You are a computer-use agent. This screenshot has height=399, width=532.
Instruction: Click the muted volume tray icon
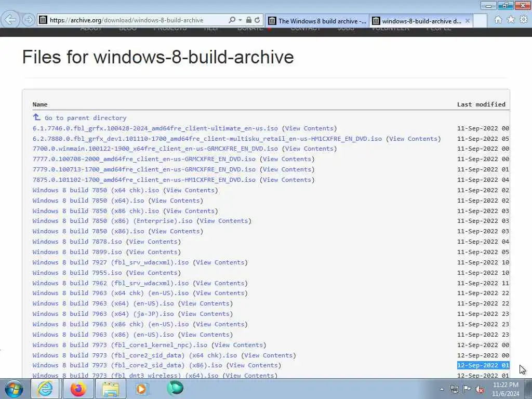480,390
